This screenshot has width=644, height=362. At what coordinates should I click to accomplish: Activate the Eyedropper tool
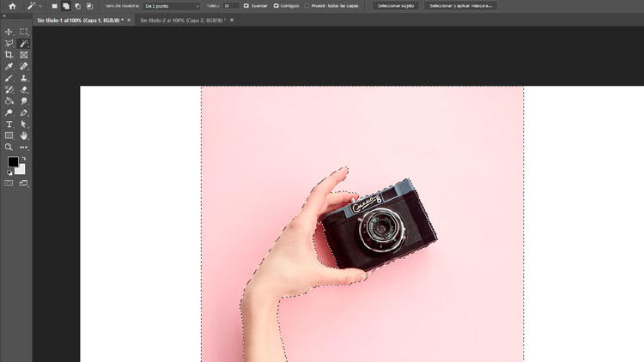point(9,66)
